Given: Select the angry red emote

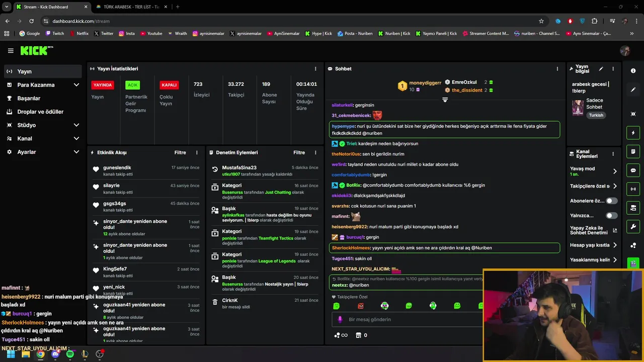Looking at the screenshot, I should (360, 306).
